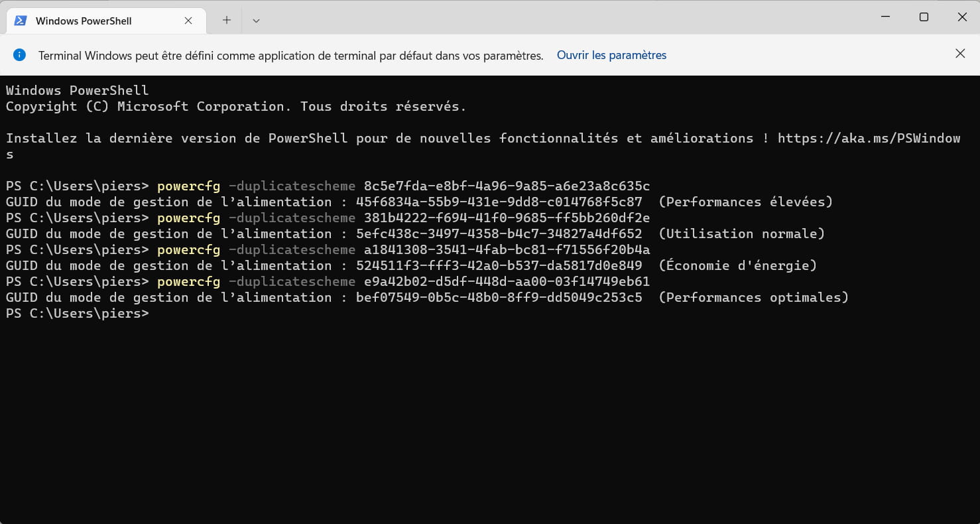Click '(Utilisation normale)' text

coord(742,233)
